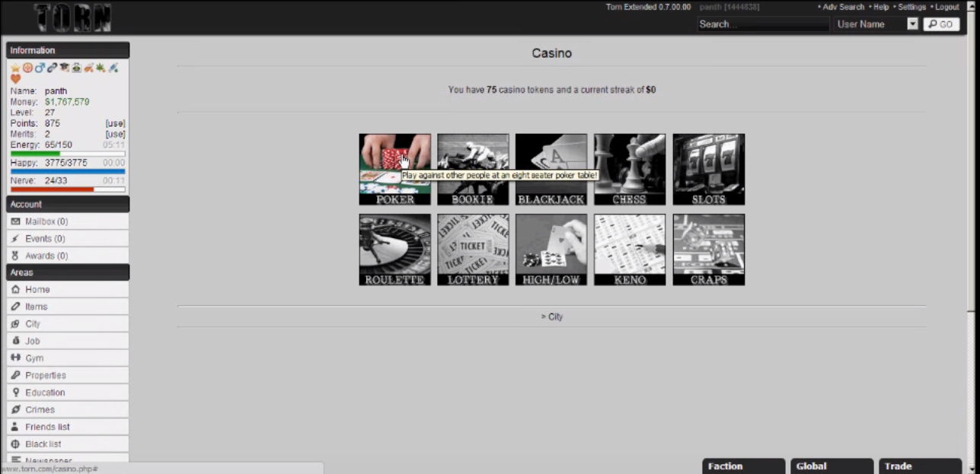Image resolution: width=980 pixels, height=474 pixels.
Task: Open the Keno game tile
Action: 630,250
